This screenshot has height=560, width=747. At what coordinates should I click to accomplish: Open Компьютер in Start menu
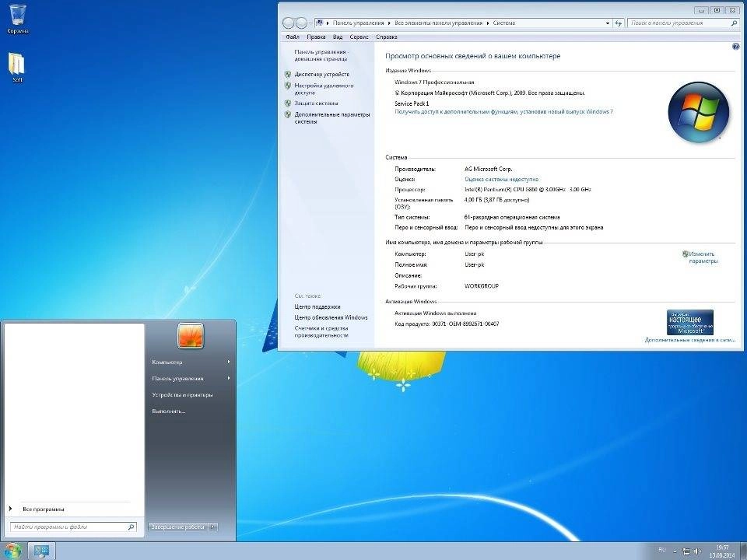(x=167, y=362)
